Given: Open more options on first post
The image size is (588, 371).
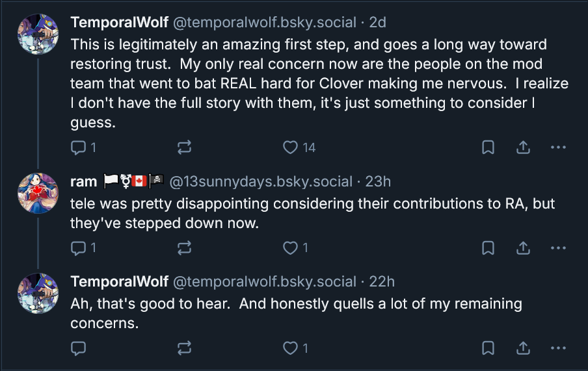Looking at the screenshot, I should tap(558, 147).
